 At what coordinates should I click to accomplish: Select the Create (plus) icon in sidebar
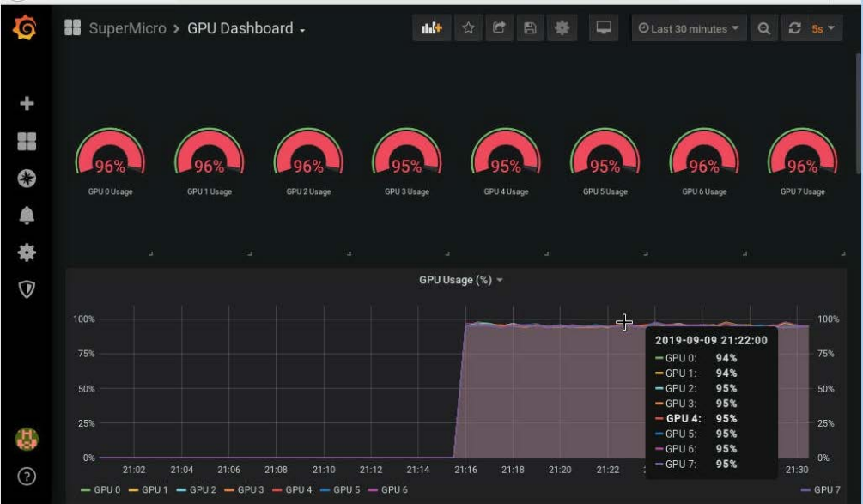pos(25,102)
